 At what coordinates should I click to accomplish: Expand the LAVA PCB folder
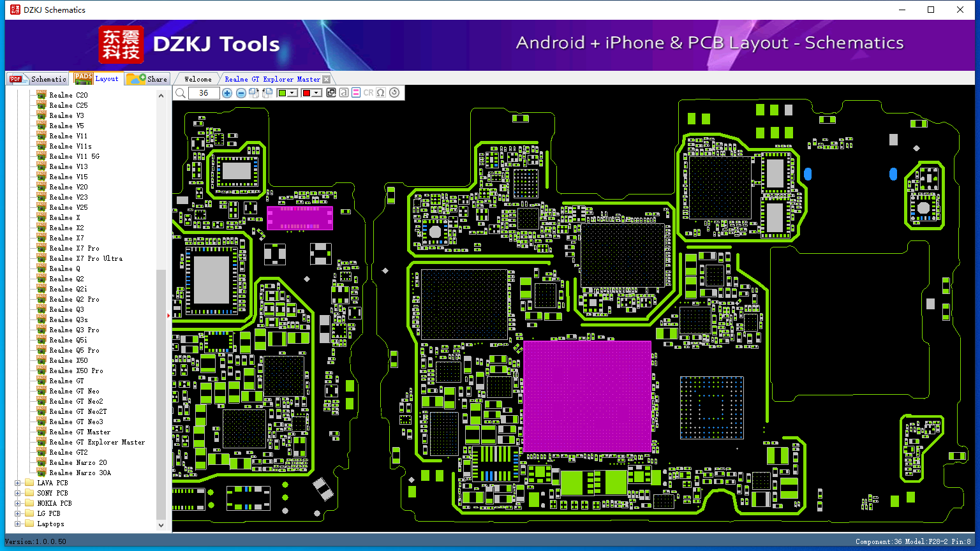(x=18, y=483)
